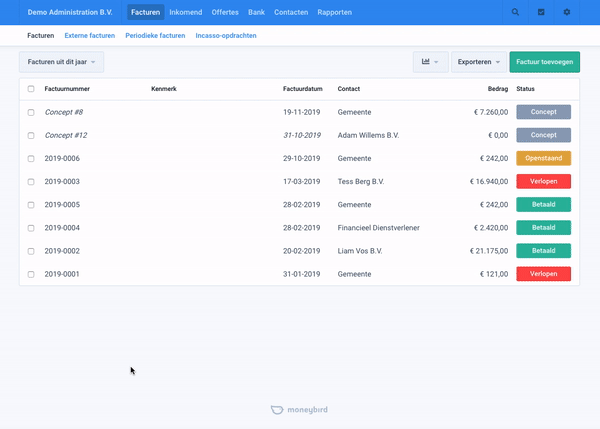This screenshot has height=429, width=600.
Task: Click contact 'Adam Willems B.V.'
Action: click(x=368, y=135)
